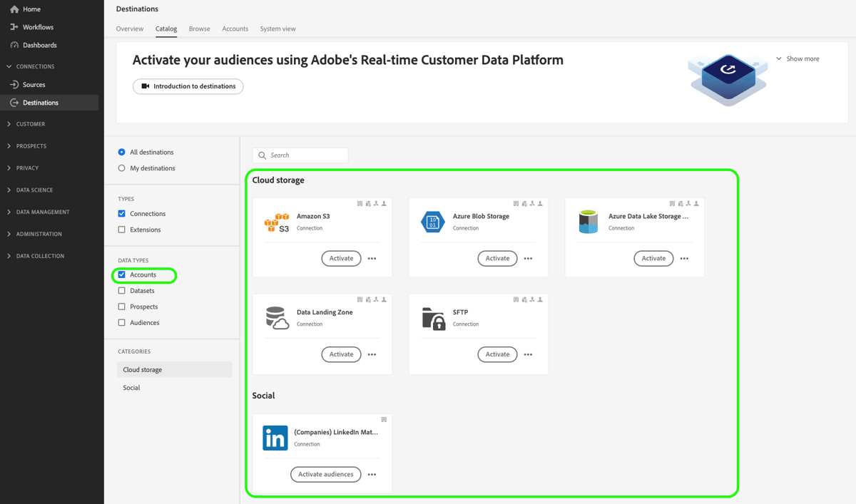Image resolution: width=856 pixels, height=504 pixels.
Task: Click the LinkedIn destination logo
Action: click(275, 438)
